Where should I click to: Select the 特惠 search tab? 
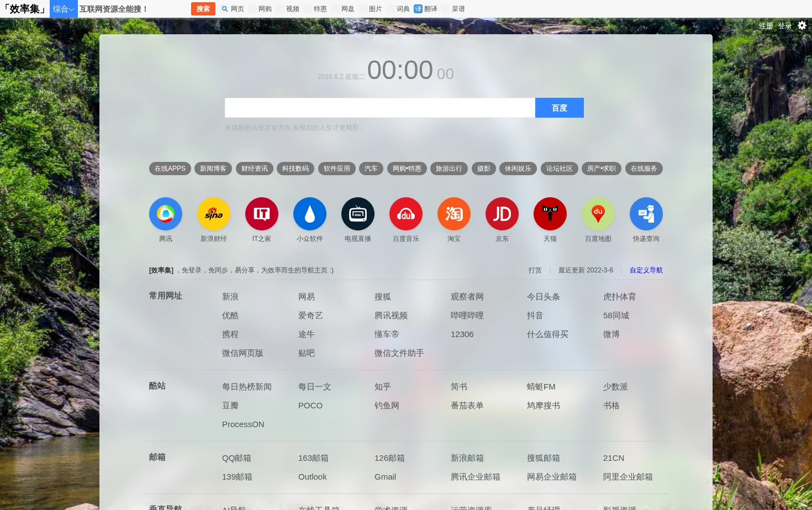point(316,9)
